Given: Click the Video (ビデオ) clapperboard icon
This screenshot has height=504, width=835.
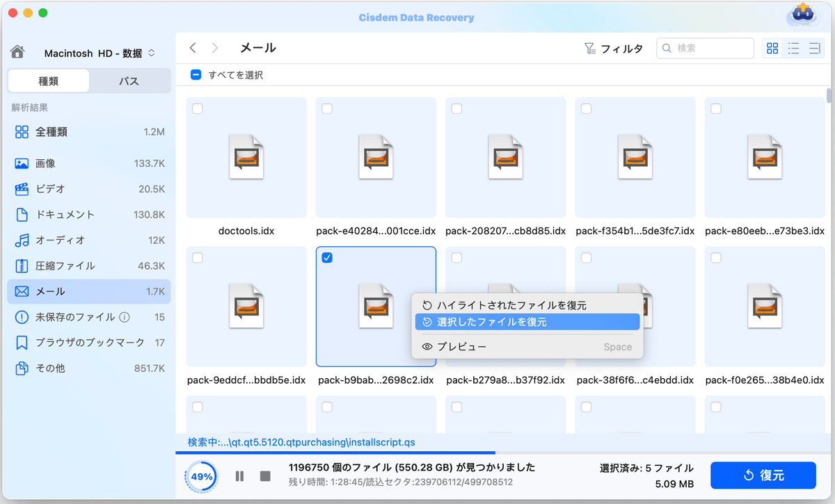Looking at the screenshot, I should (22, 189).
